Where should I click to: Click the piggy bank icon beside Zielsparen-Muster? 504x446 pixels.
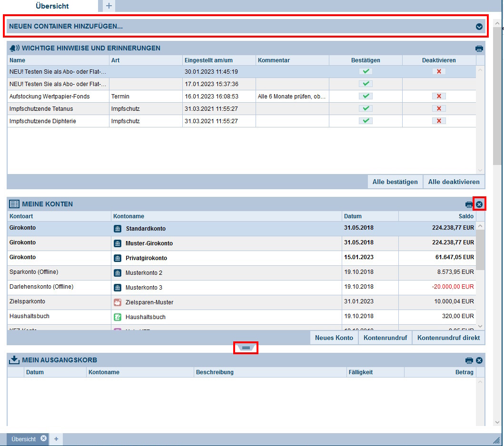(118, 302)
